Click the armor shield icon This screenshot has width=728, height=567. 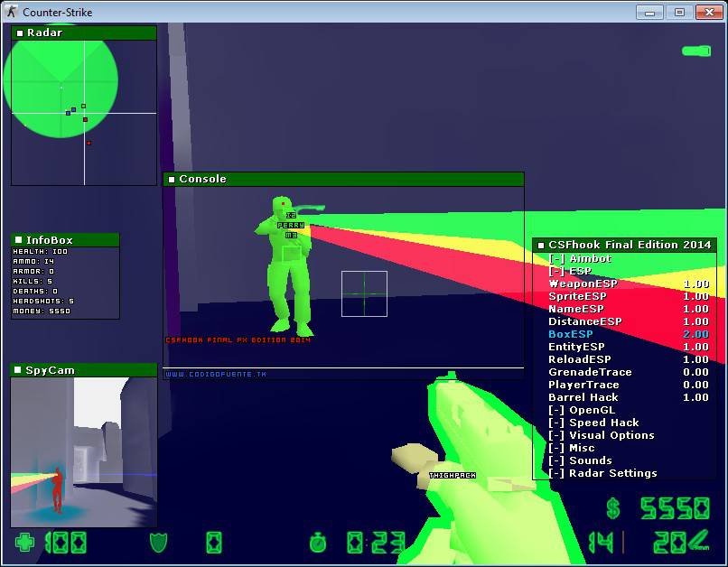[x=158, y=542]
